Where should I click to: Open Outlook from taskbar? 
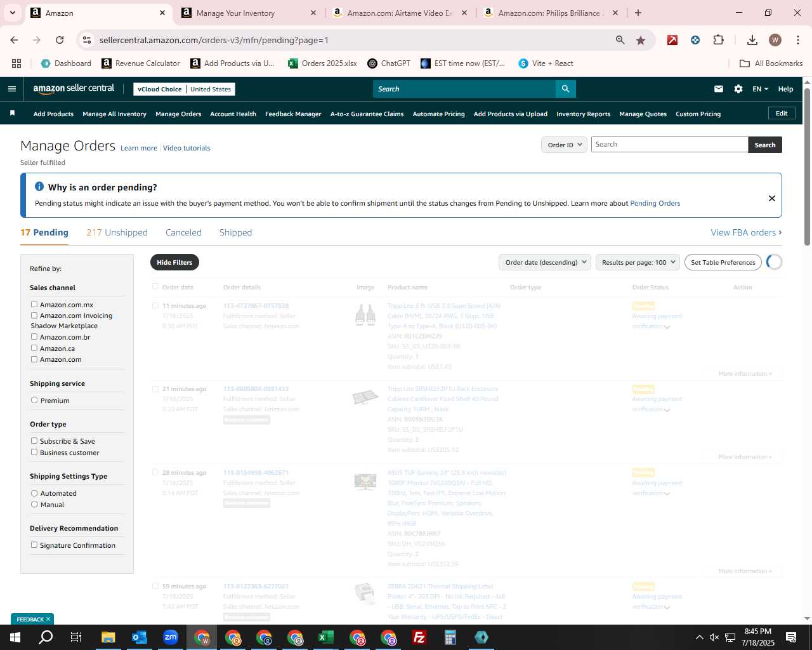(140, 637)
